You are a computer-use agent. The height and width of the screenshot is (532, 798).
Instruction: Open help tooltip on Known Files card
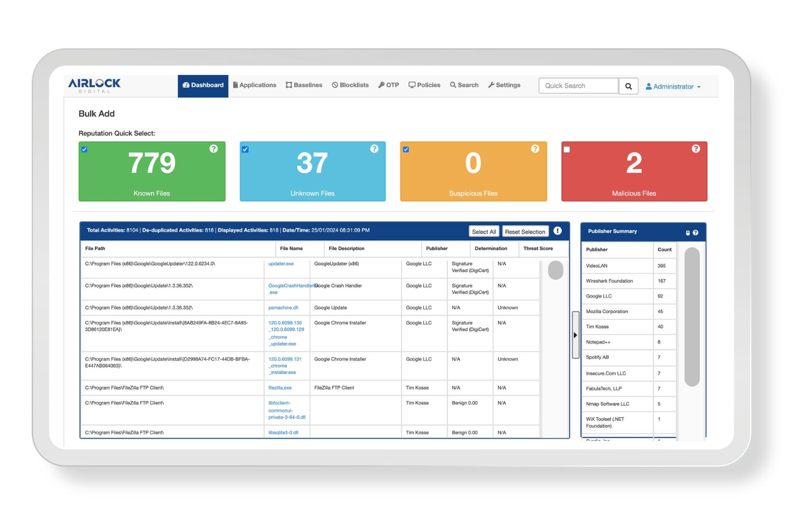pyautogui.click(x=214, y=149)
